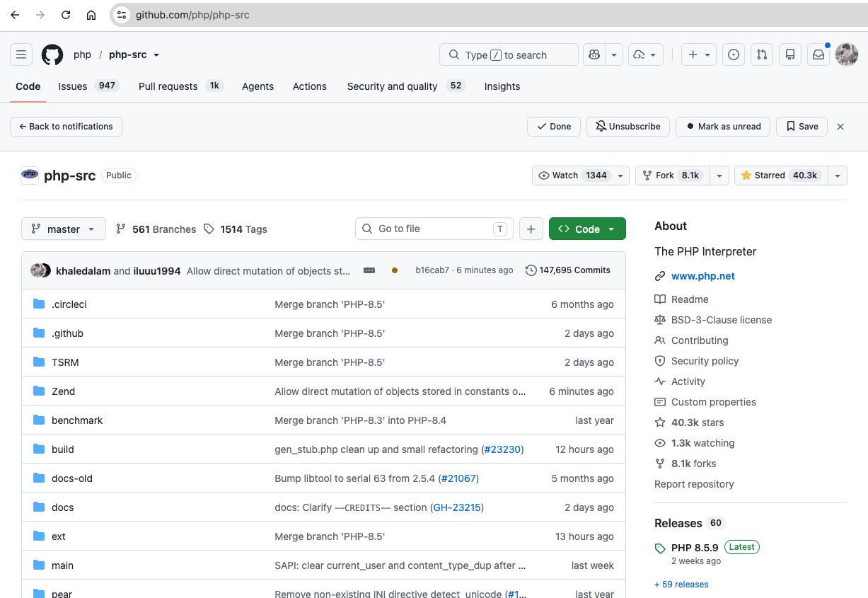Viewport: 868px width, 598px height.
Task: Open the Agents tab
Action: 257,86
